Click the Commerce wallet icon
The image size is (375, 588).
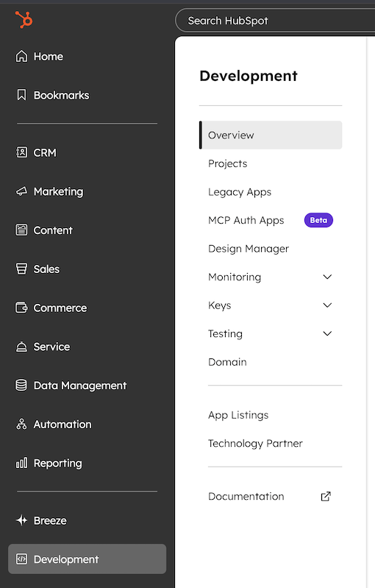(21, 308)
